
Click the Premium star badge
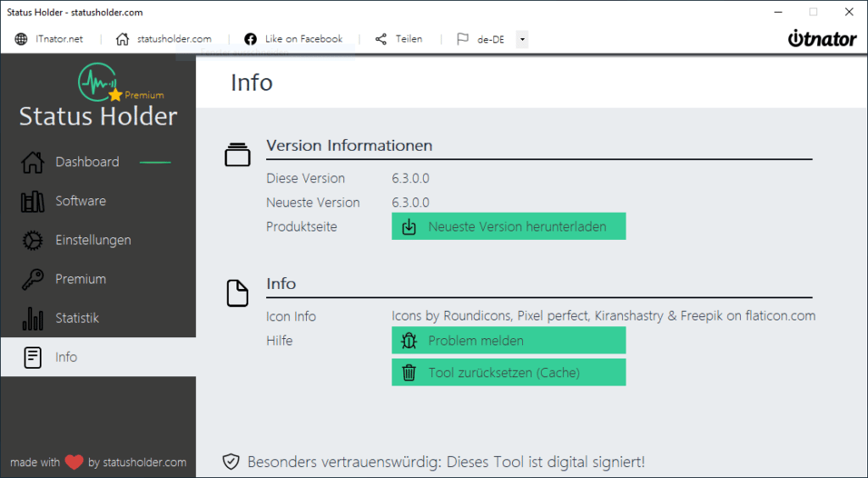coord(115,95)
